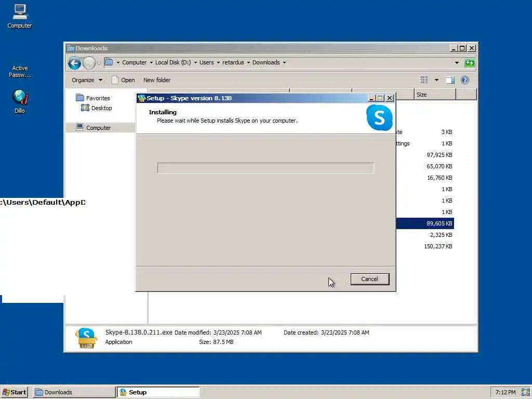Click the 150,237 KB file size

tap(437, 246)
